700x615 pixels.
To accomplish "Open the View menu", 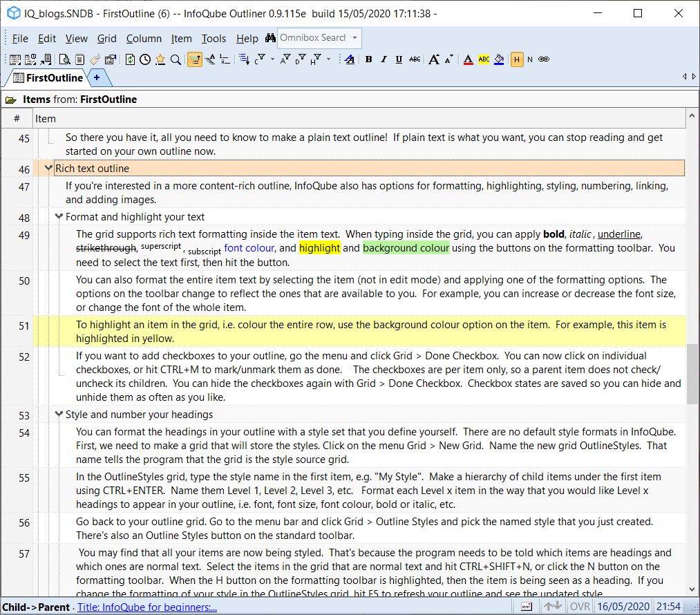I will (x=76, y=39).
